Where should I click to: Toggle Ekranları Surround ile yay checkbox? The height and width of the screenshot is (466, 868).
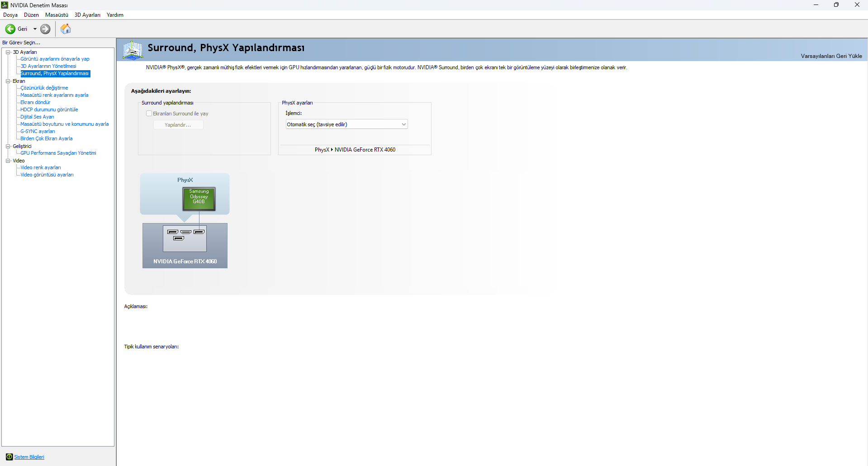[x=149, y=114]
